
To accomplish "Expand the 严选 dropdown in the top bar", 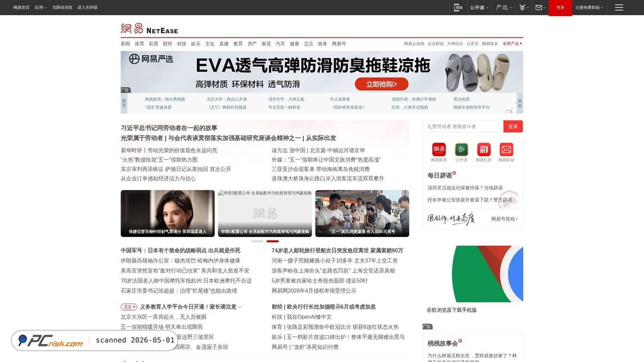I will pyautogui.click(x=503, y=8).
